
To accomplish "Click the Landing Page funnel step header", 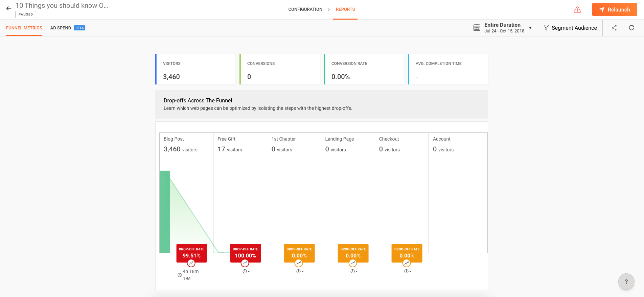I will click(x=348, y=145).
